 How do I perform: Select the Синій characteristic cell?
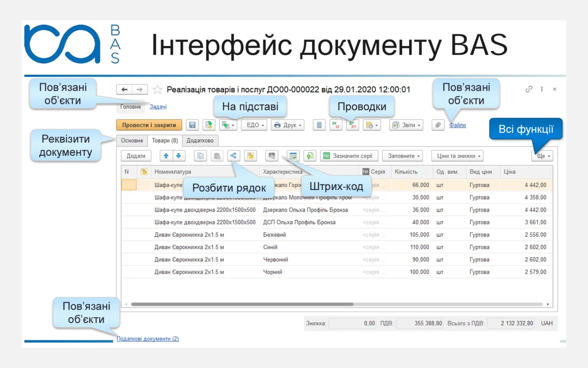point(309,247)
